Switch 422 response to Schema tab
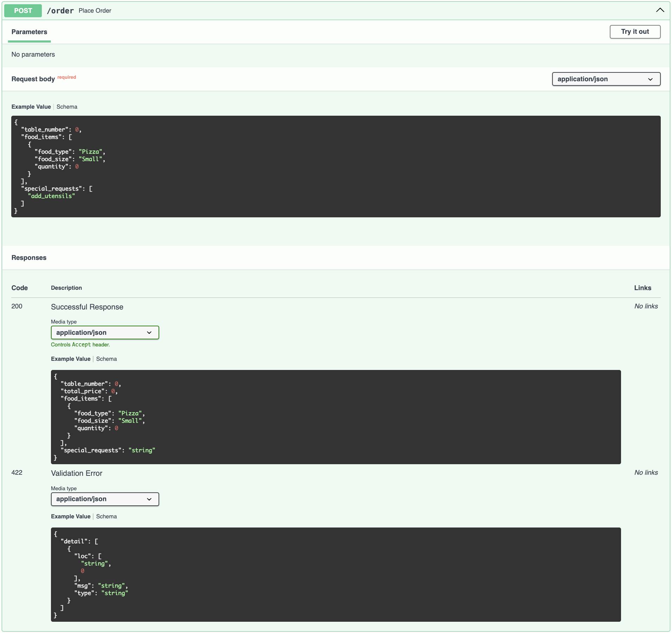Screen dimensions: 672x633 (106, 517)
